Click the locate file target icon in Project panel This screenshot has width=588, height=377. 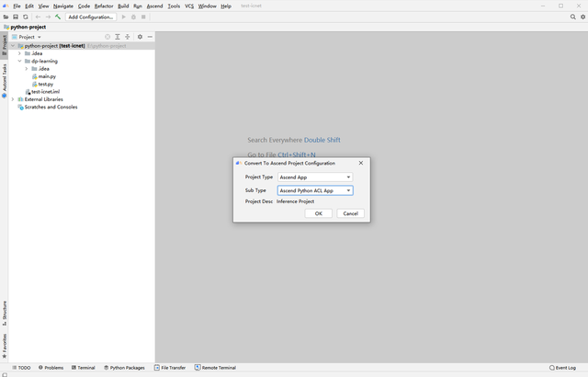pyautogui.click(x=107, y=37)
